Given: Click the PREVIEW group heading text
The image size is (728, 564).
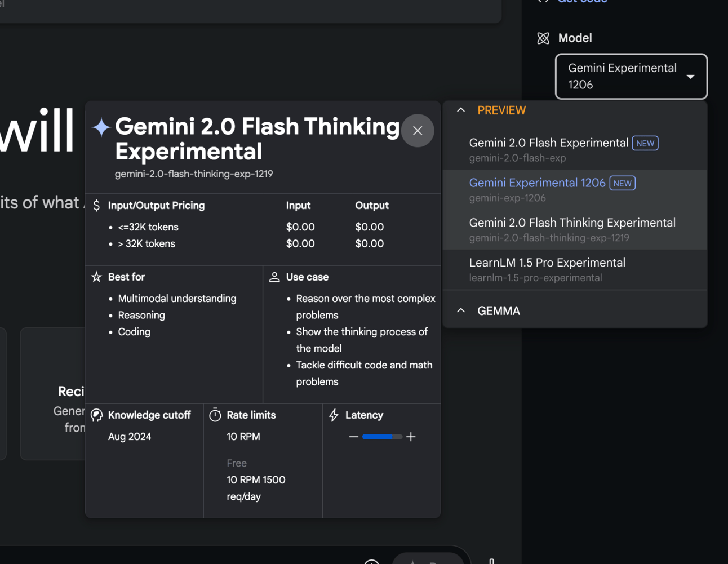Looking at the screenshot, I should tap(501, 110).
